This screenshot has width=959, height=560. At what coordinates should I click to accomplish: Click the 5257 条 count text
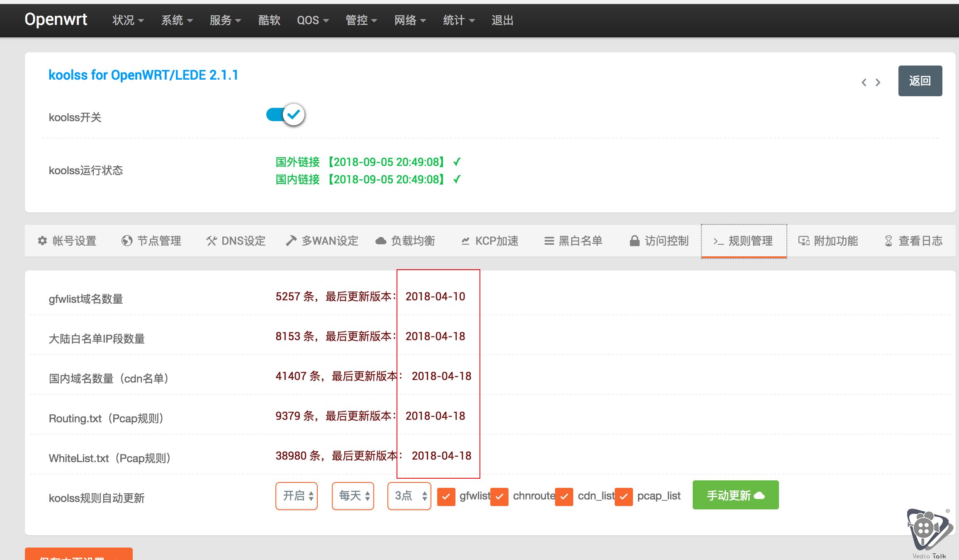(x=295, y=296)
